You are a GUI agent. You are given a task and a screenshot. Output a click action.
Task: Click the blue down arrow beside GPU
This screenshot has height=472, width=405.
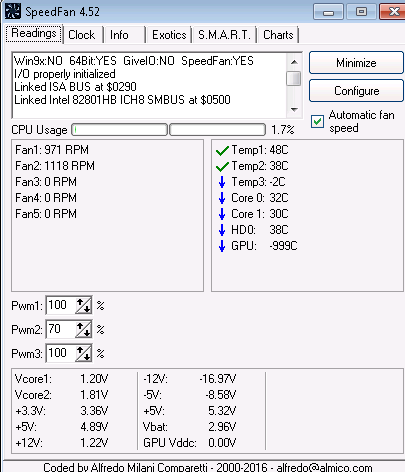(222, 246)
